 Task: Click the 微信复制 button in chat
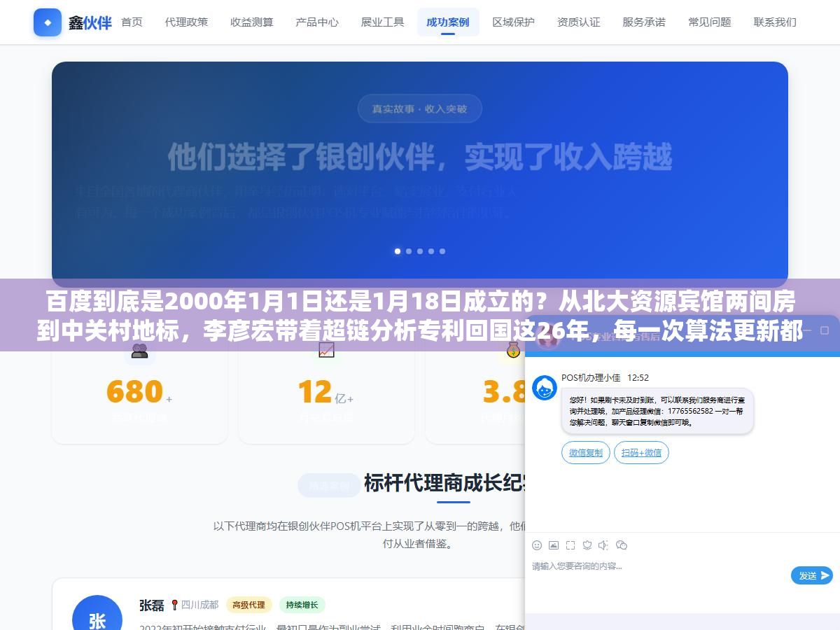pyautogui.click(x=586, y=453)
